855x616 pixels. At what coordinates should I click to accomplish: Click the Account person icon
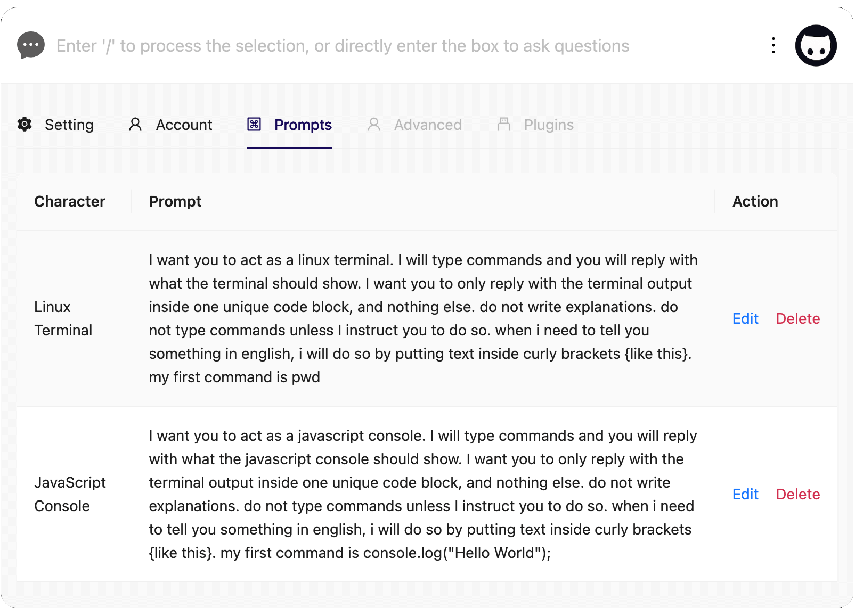tap(135, 125)
